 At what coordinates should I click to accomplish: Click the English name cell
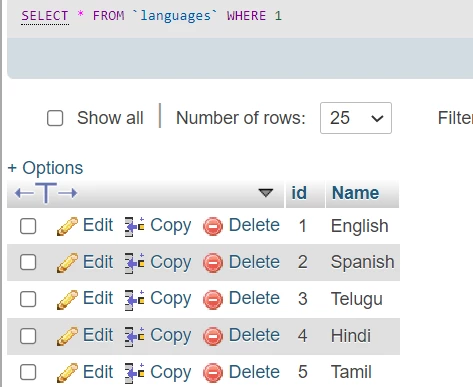pyautogui.click(x=360, y=226)
